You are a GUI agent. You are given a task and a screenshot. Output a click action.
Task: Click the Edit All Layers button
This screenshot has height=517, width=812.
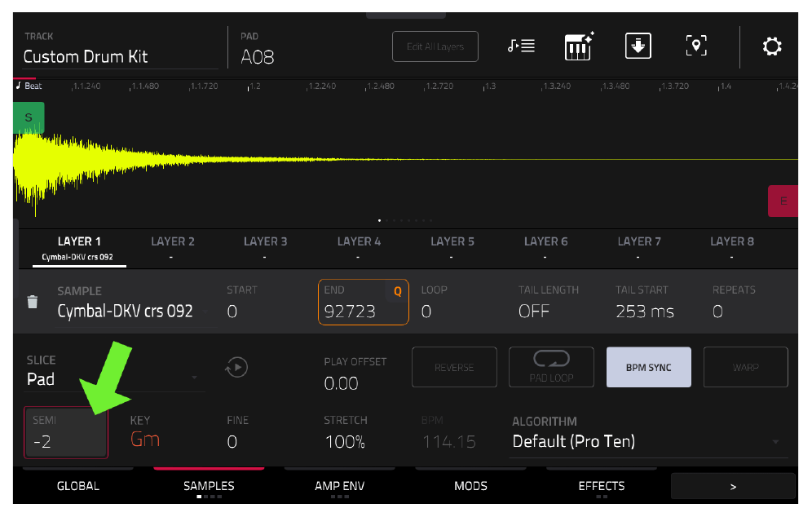click(x=435, y=46)
